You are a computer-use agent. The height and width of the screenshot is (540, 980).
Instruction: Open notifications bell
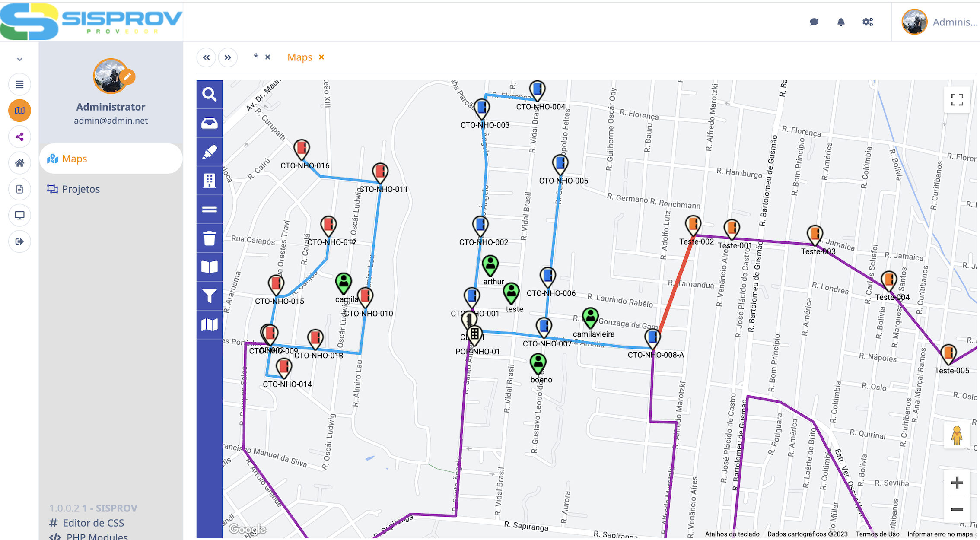click(x=841, y=22)
